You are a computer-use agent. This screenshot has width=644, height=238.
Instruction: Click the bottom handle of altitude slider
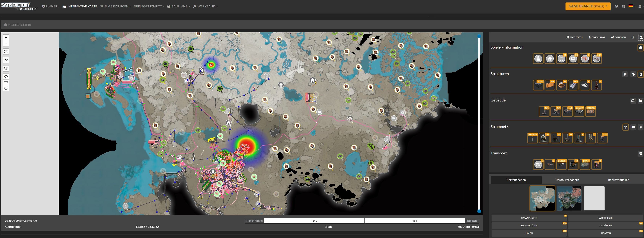point(479,211)
